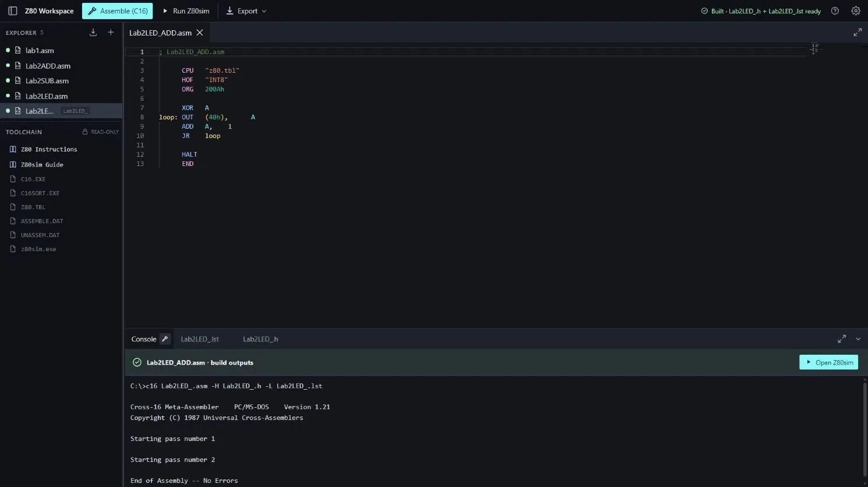Open help question mark icon
The width and height of the screenshot is (868, 487).
click(835, 11)
